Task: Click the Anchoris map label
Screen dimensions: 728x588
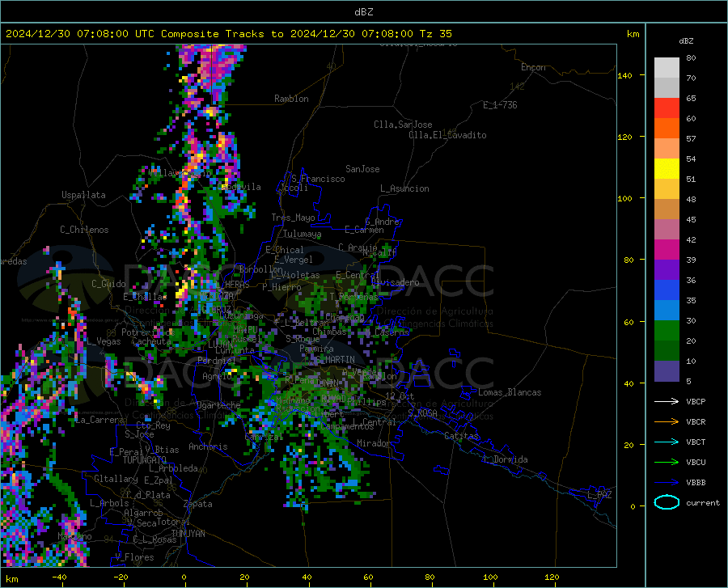Action: click(x=208, y=447)
